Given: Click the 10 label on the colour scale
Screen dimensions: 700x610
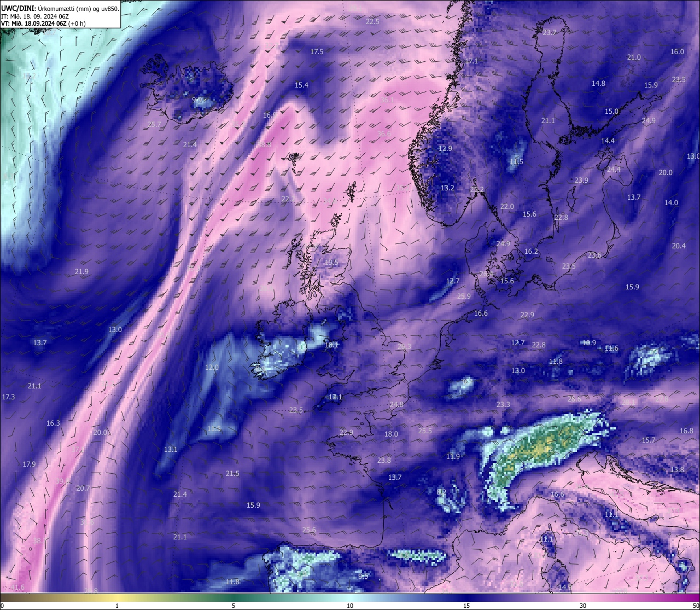Looking at the screenshot, I should pyautogui.click(x=350, y=606).
